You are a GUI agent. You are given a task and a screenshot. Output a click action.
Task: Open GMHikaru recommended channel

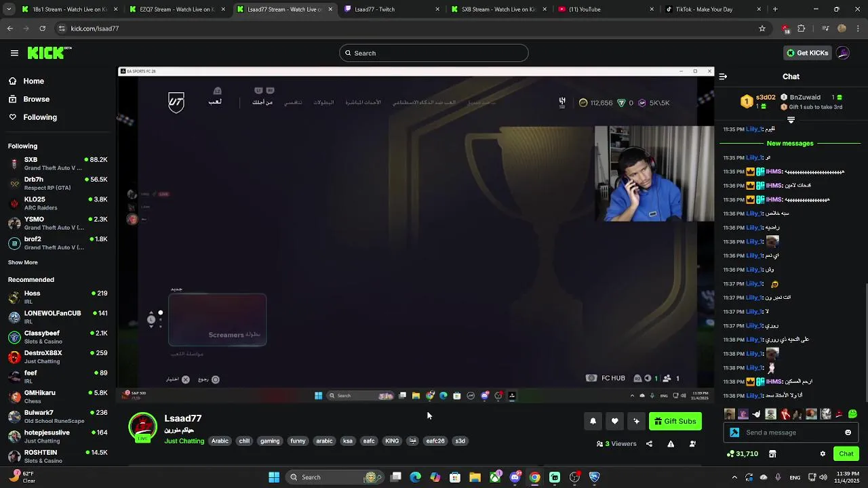[x=57, y=396]
